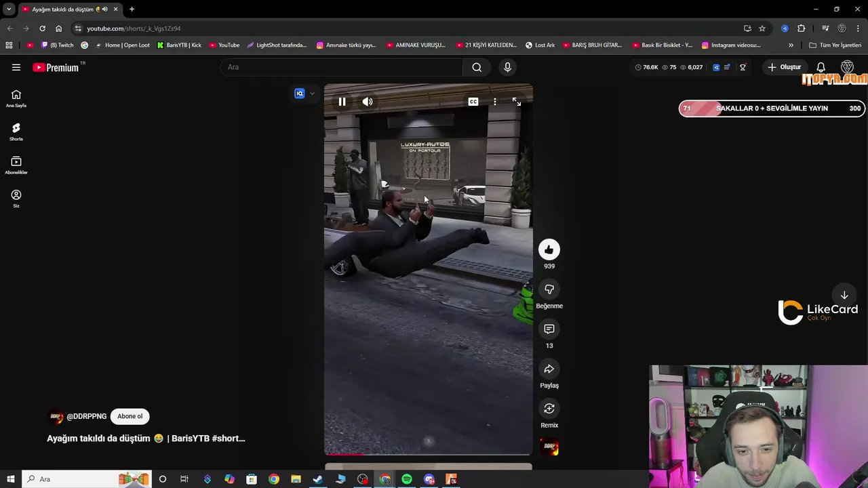
Task: Open the vidIQ list icon in stats bar
Action: tap(727, 67)
